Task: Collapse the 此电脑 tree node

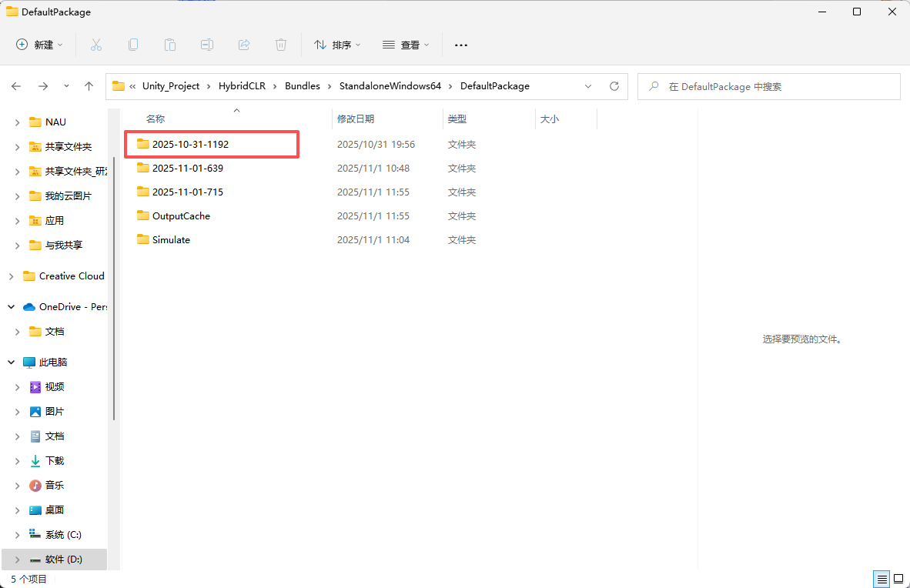Action: point(11,362)
